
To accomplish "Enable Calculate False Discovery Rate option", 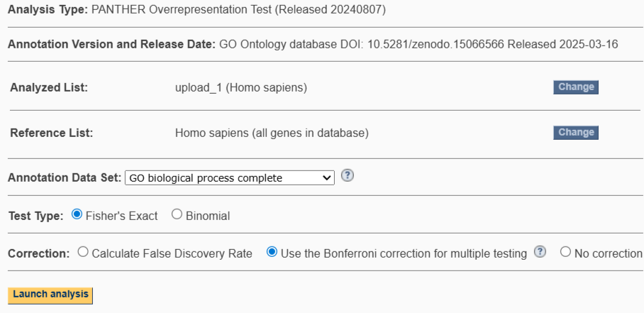I will pyautogui.click(x=83, y=253).
